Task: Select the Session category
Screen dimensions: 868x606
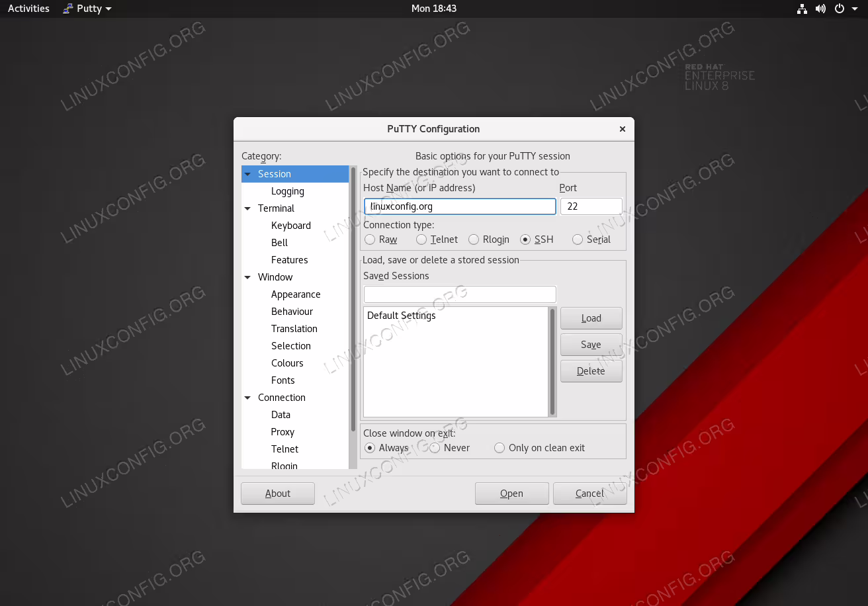Action: tap(295, 174)
